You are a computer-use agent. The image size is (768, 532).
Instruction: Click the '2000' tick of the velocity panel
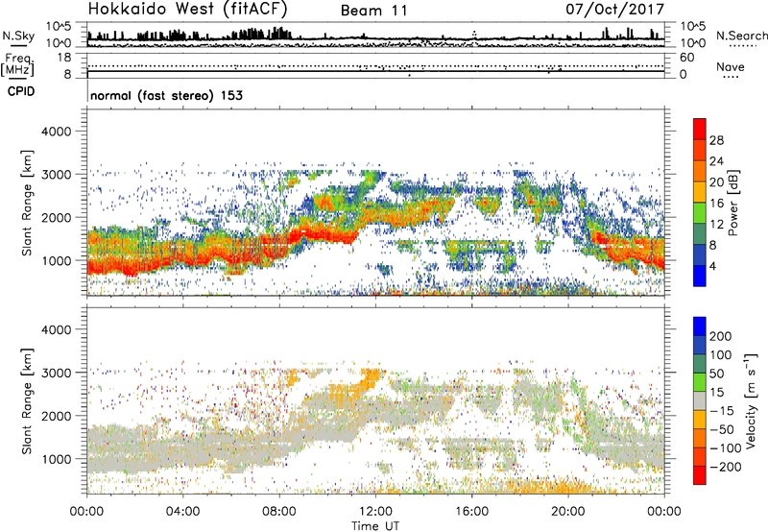point(56,416)
